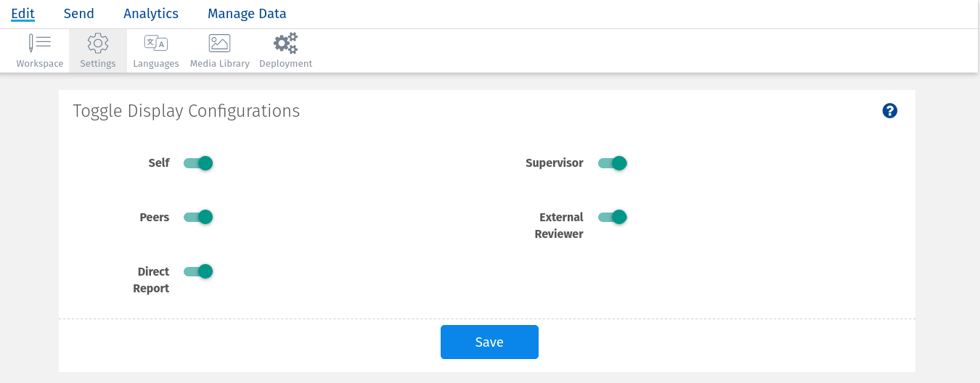This screenshot has width=980, height=383.
Task: Turn off the External Reviewer toggle
Action: click(612, 217)
